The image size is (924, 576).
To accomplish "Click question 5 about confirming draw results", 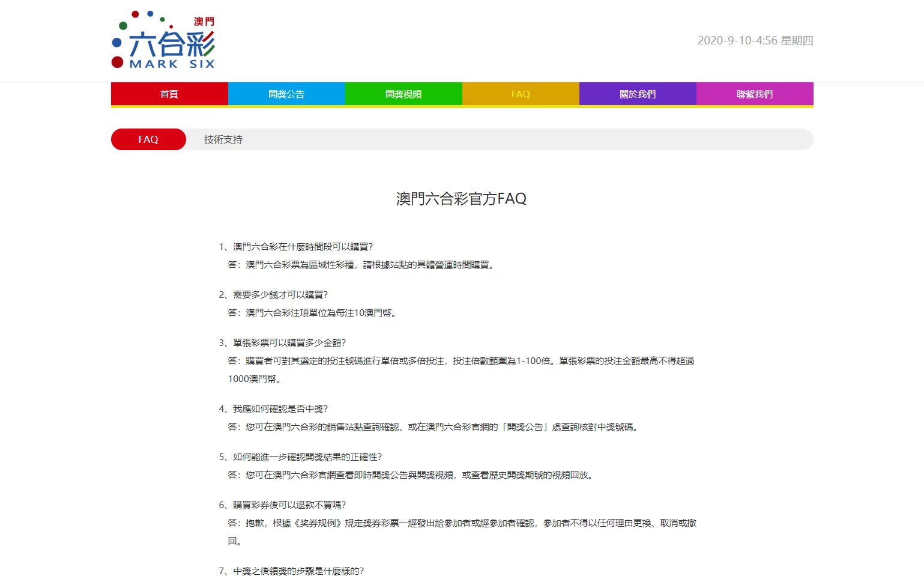I will pos(300,457).
